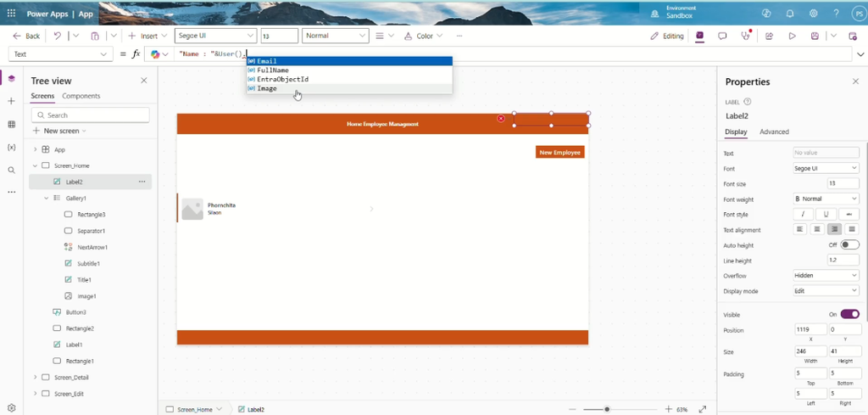Toggle underline font style
868x415 pixels.
click(x=826, y=214)
